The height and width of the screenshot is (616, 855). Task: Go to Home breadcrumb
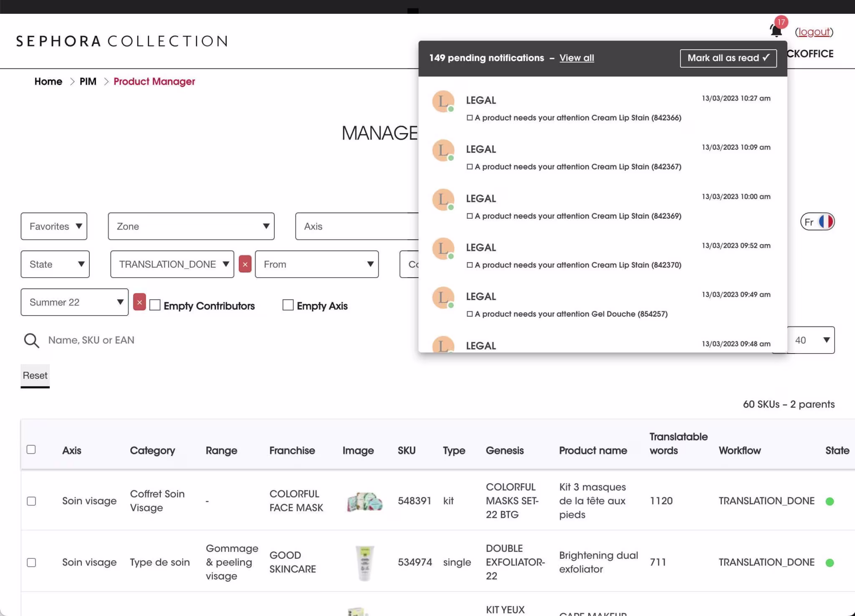48,81
